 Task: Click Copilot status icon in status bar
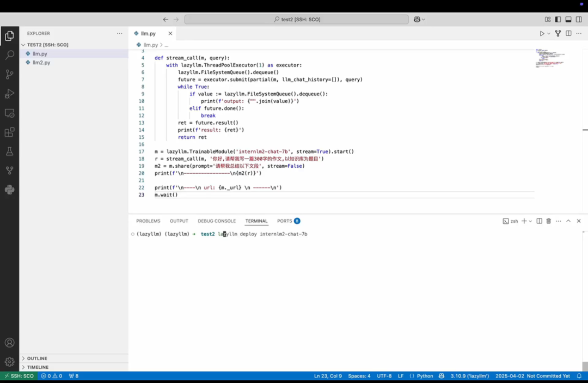pyautogui.click(x=442, y=376)
